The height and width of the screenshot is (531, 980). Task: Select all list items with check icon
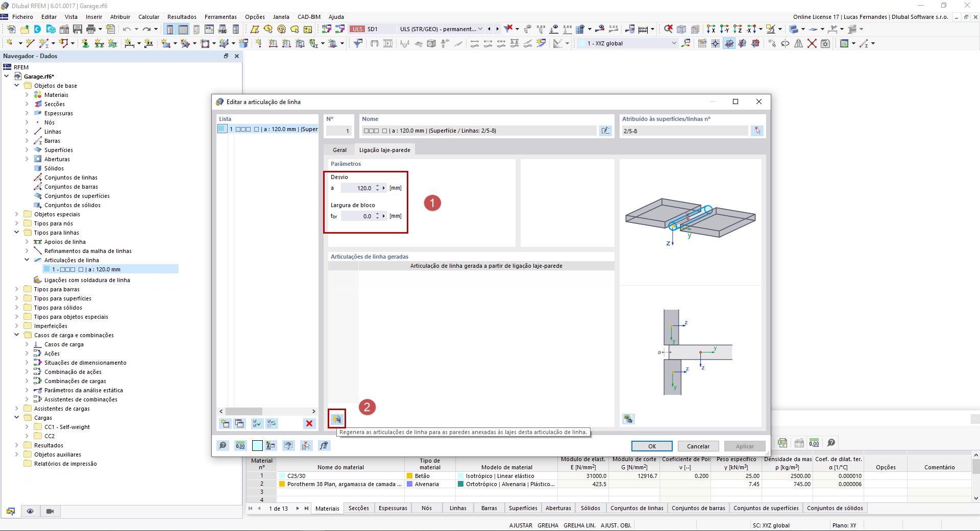[x=257, y=423]
